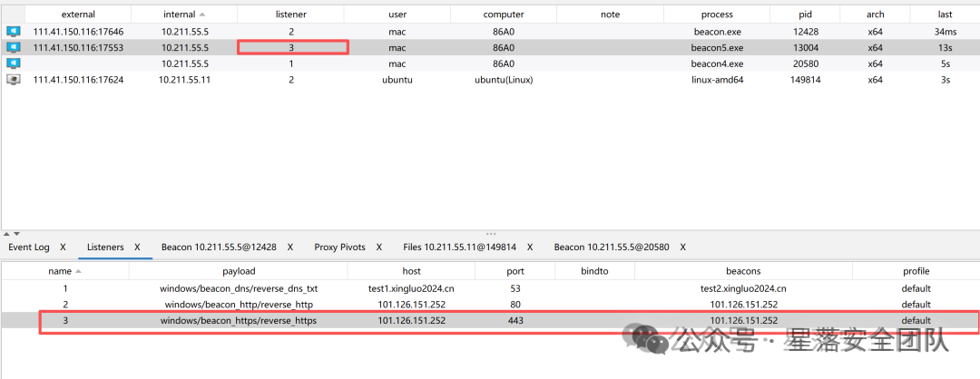Open the Proxy Pivots tab
This screenshot has height=379, width=980.
tap(340, 248)
